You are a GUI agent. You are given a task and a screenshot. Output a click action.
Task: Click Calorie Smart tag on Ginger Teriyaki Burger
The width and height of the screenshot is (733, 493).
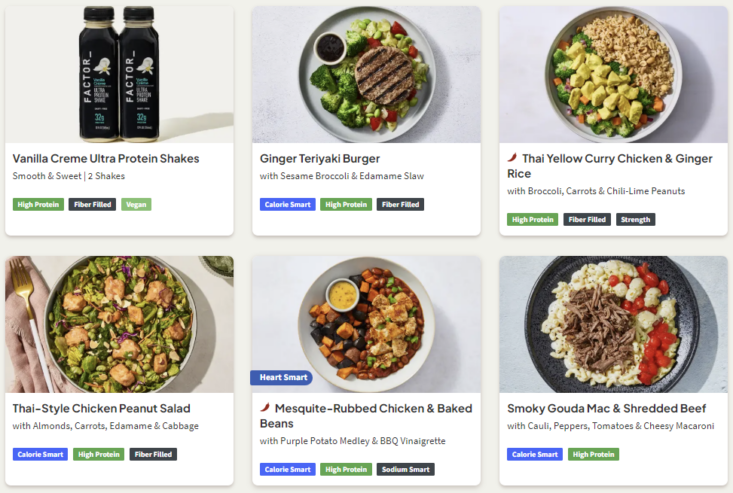287,205
